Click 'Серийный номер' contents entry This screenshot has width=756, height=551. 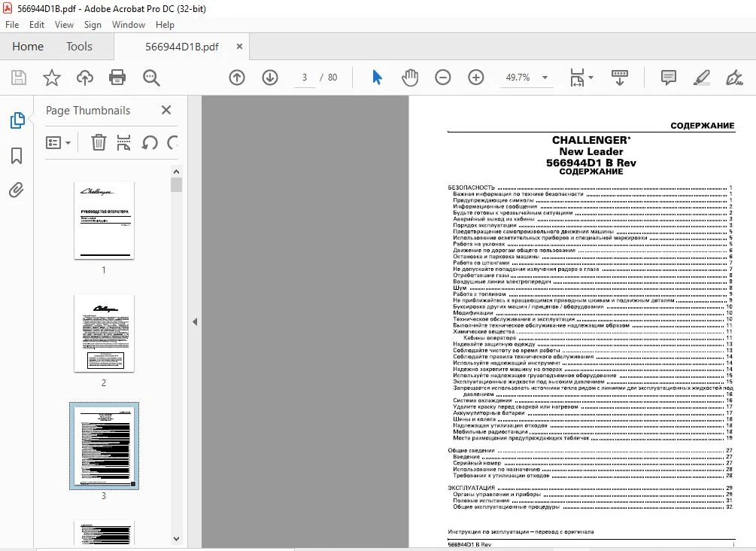(x=476, y=463)
